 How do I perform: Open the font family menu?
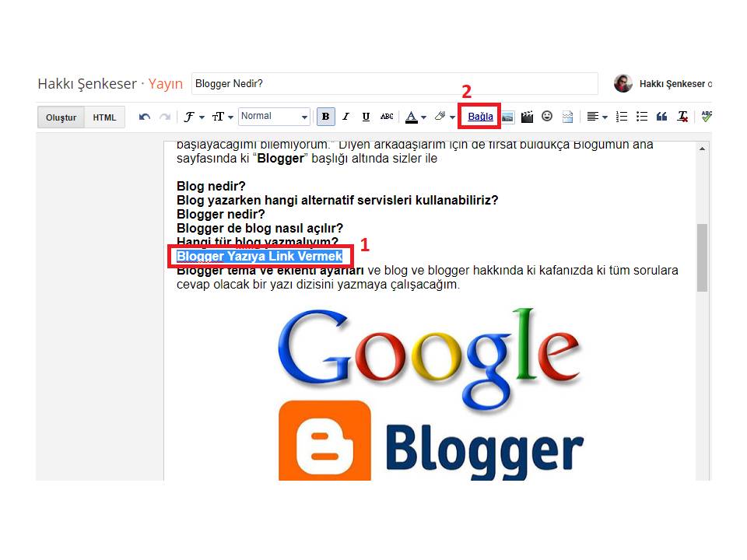tap(194, 117)
